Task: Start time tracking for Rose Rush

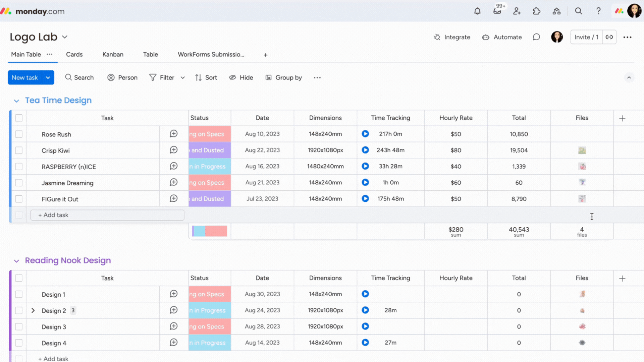Action: click(x=365, y=134)
